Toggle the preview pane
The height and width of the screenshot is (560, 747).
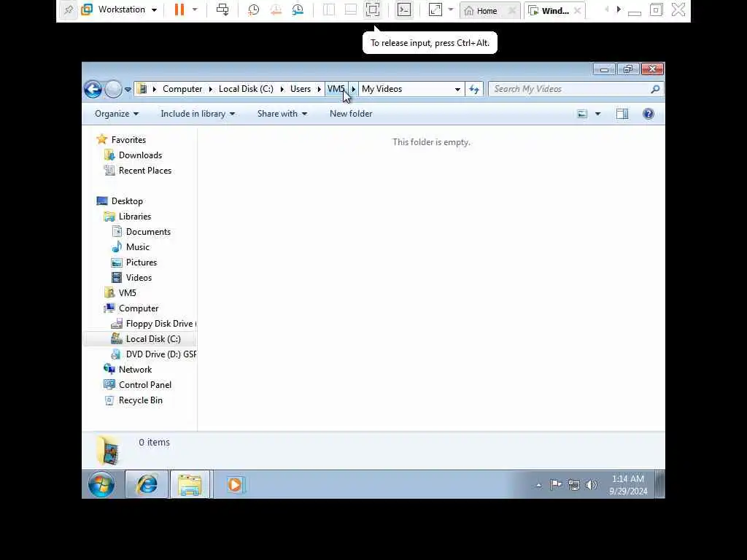(x=622, y=114)
